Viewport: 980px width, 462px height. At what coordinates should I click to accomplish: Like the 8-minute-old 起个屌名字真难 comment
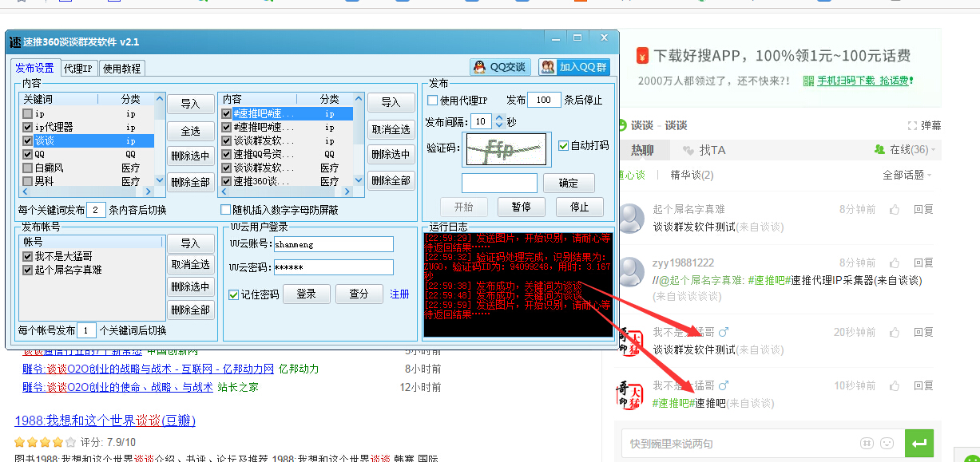pos(895,209)
